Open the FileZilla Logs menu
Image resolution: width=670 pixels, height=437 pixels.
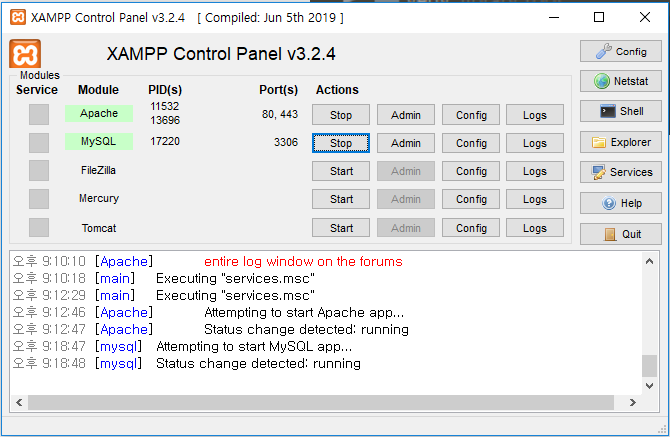click(x=535, y=171)
